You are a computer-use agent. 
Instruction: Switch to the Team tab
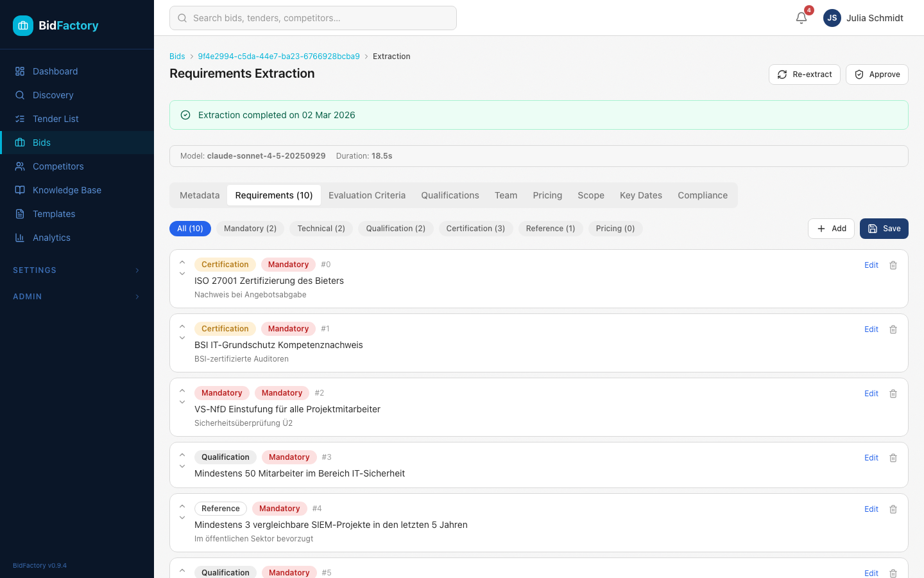(x=506, y=195)
